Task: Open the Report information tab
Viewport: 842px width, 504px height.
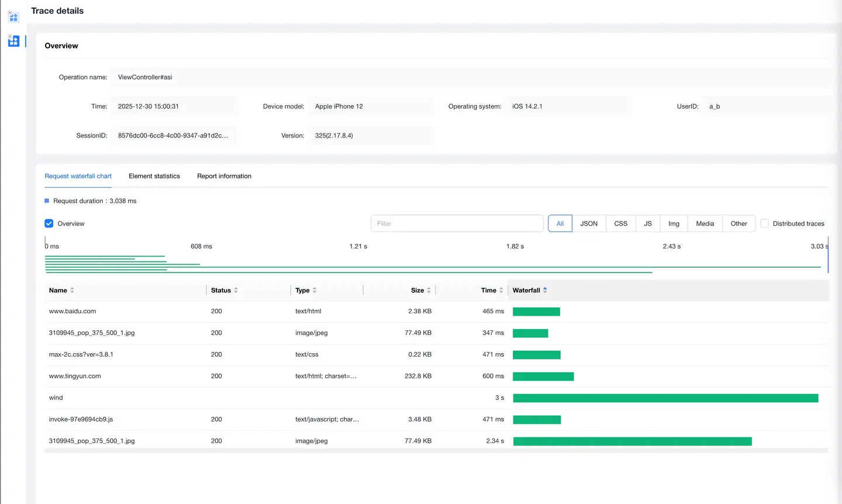Action: click(x=224, y=176)
